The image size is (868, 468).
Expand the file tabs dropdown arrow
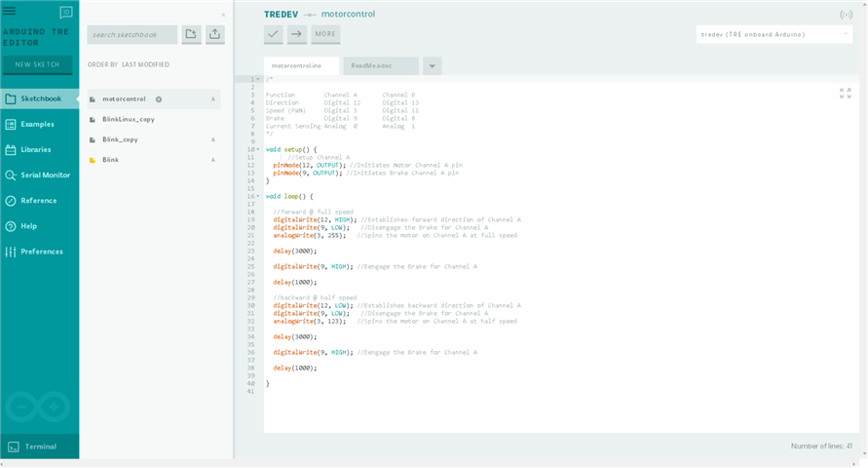[432, 66]
